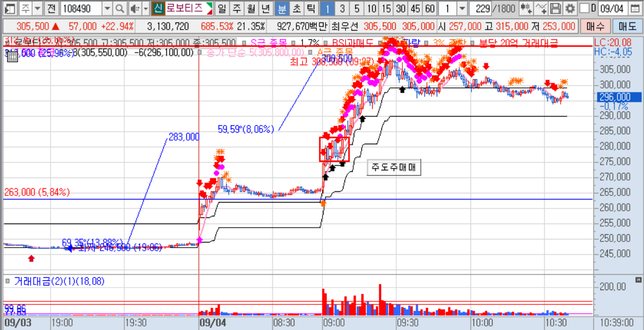
Task: Click the 59.59°(8.06%) angle annotation
Action: pos(246,130)
